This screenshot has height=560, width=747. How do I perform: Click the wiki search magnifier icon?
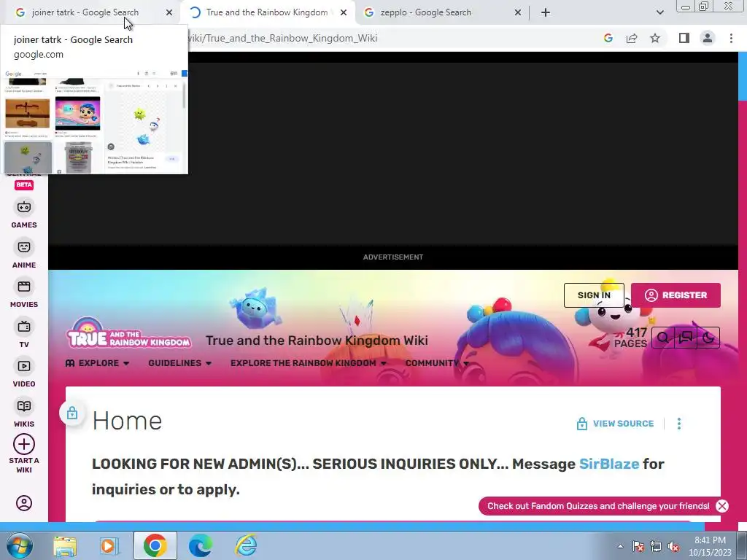pos(662,338)
